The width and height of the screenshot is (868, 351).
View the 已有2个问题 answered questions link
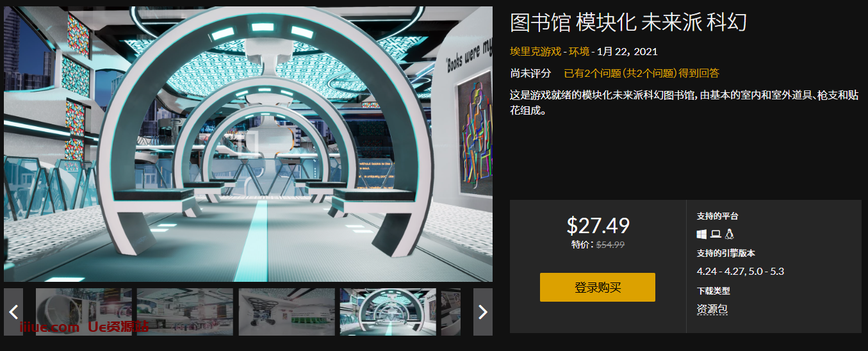coord(641,73)
